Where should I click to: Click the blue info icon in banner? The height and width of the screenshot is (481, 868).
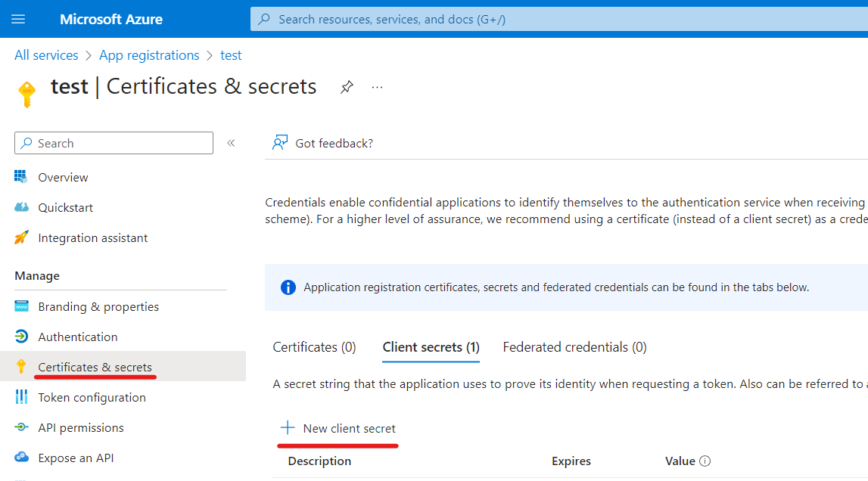point(288,287)
